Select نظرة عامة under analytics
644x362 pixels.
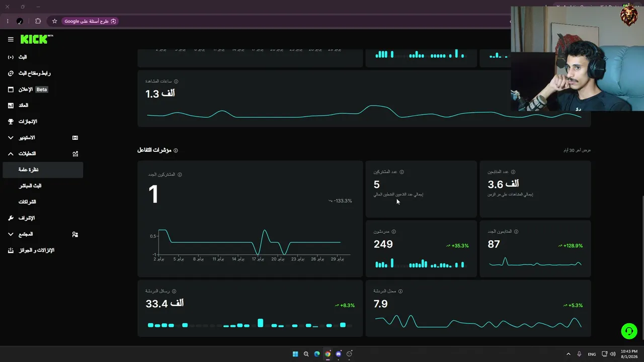[x=43, y=170]
